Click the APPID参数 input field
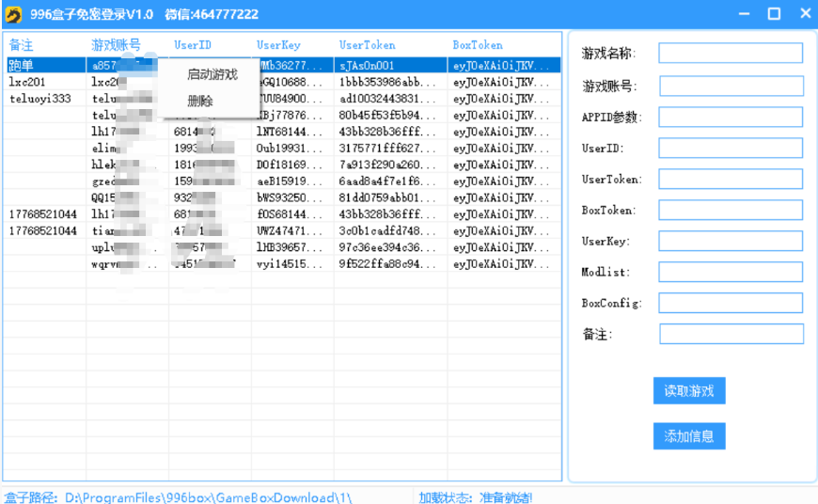This screenshot has height=504, width=818. (731, 118)
